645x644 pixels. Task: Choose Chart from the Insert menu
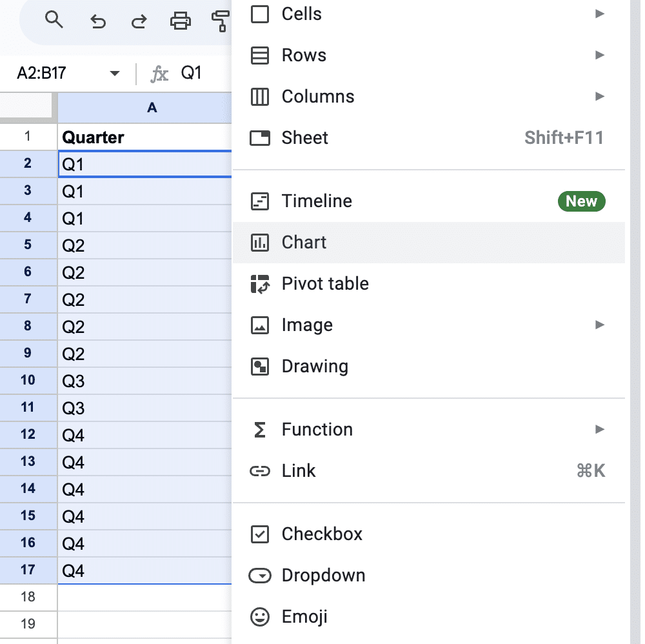tap(304, 243)
